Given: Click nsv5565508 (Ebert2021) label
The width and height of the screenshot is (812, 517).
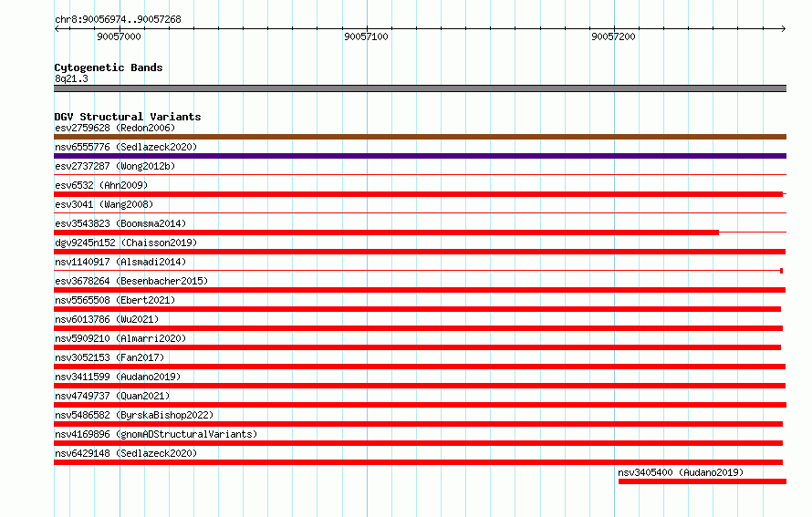Looking at the screenshot, I should pyautogui.click(x=115, y=300).
